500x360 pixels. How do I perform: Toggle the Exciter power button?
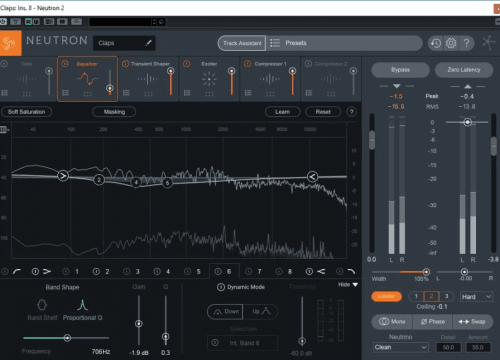click(187, 64)
